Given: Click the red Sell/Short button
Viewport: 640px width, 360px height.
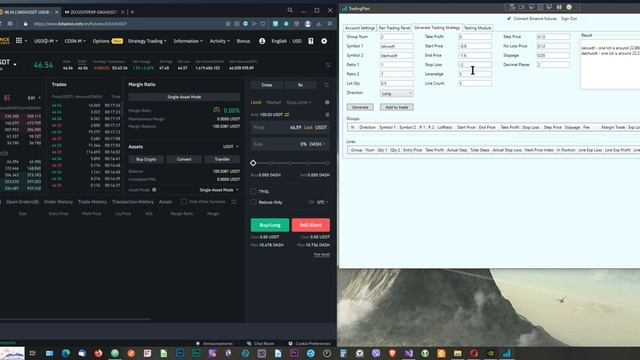Looking at the screenshot, I should 311,225.
